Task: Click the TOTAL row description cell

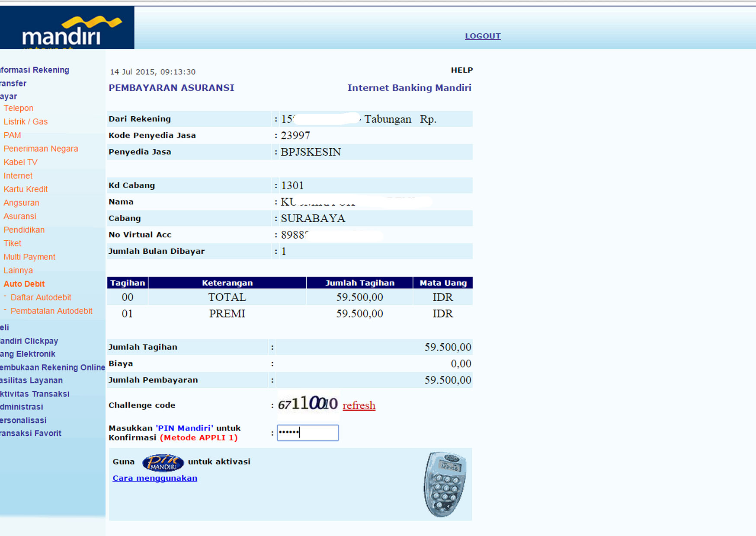Action: click(x=227, y=297)
